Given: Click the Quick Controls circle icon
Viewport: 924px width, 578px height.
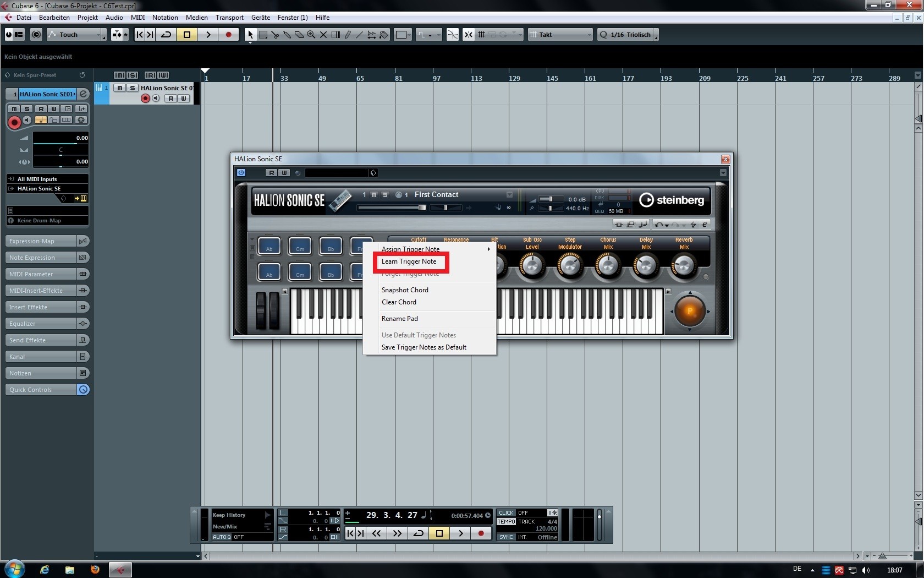Looking at the screenshot, I should click(x=83, y=390).
